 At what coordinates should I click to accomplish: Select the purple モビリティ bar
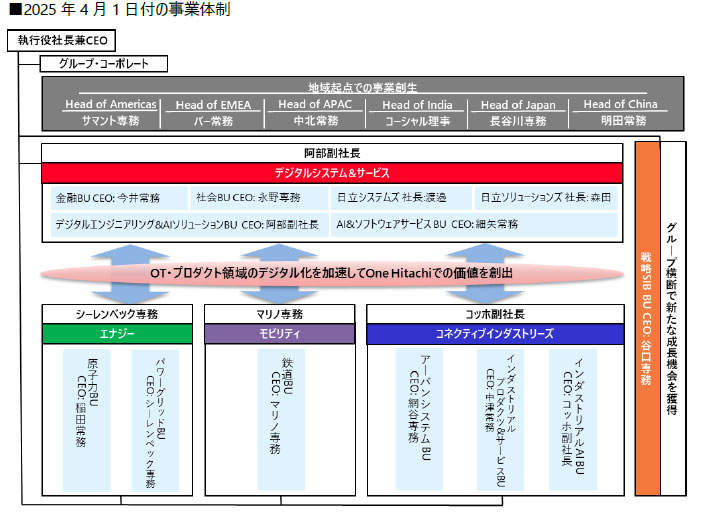point(280,334)
